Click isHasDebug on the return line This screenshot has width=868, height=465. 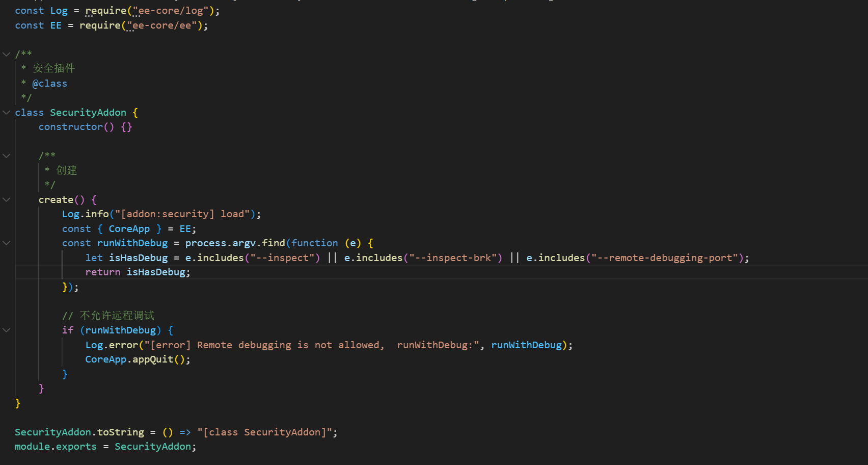pos(156,272)
